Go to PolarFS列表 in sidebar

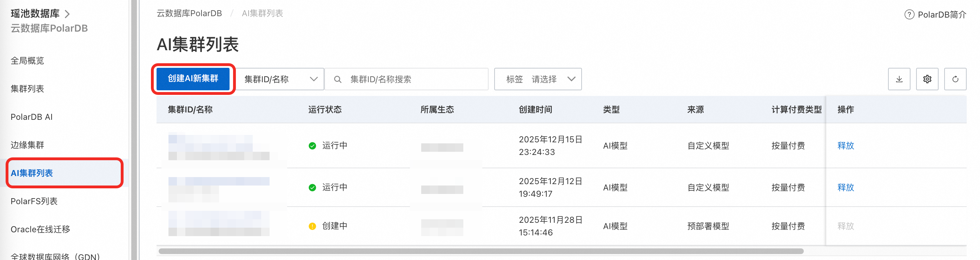(x=34, y=201)
